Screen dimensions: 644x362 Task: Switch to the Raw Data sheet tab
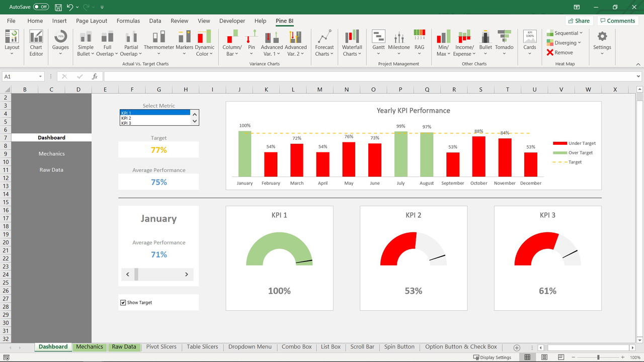124,347
